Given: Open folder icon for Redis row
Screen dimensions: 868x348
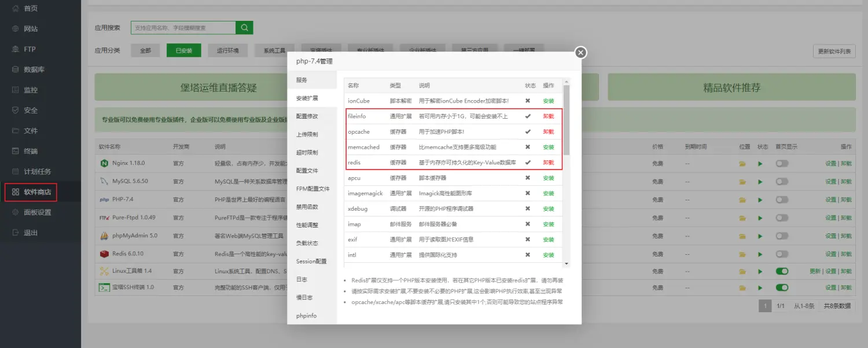Looking at the screenshot, I should click(742, 254).
